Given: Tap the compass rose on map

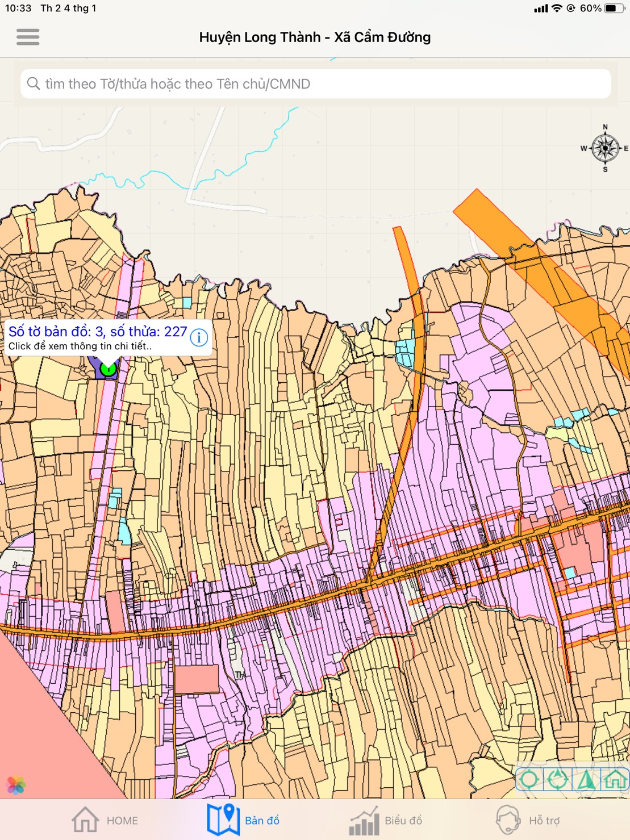Looking at the screenshot, I should coord(605,148).
